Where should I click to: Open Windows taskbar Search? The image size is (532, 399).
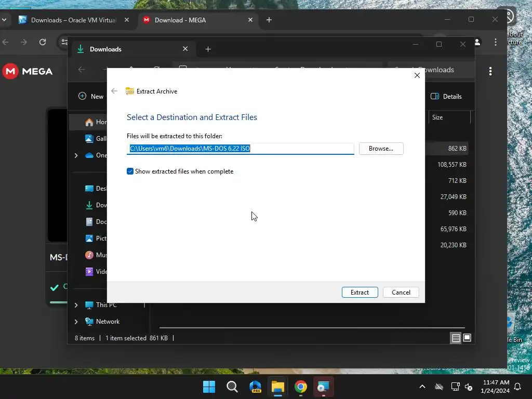[232, 387]
